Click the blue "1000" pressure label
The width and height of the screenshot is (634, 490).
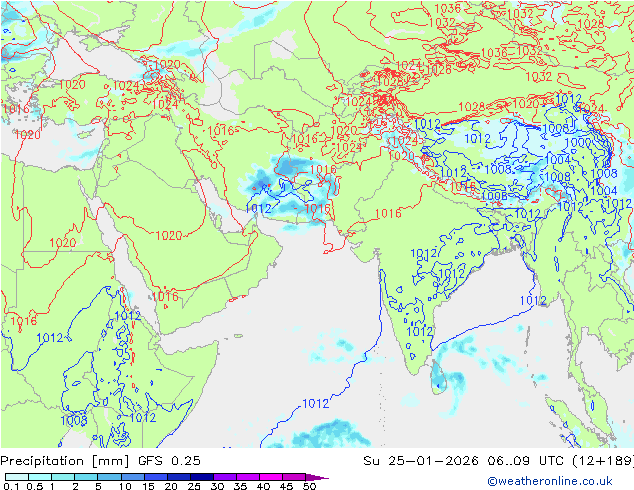pyautogui.click(x=578, y=142)
